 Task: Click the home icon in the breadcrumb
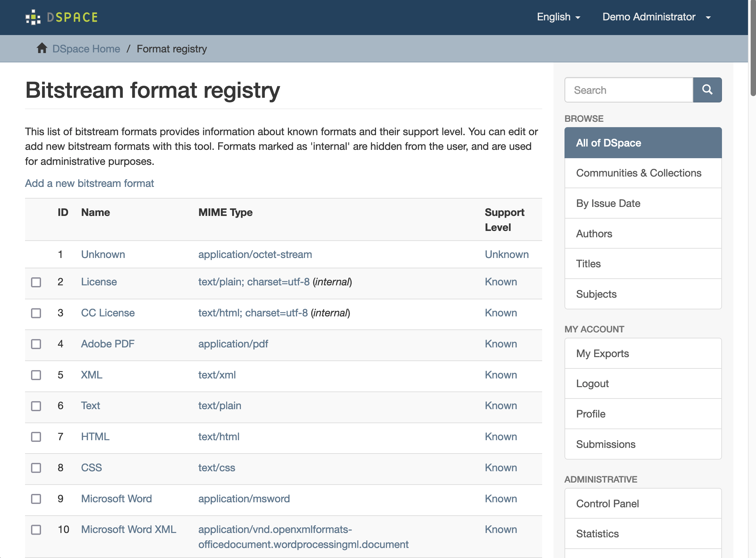(42, 48)
